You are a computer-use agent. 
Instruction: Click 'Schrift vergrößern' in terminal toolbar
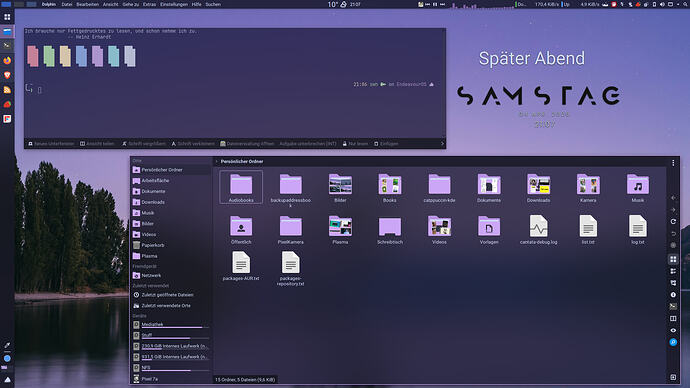[143, 144]
